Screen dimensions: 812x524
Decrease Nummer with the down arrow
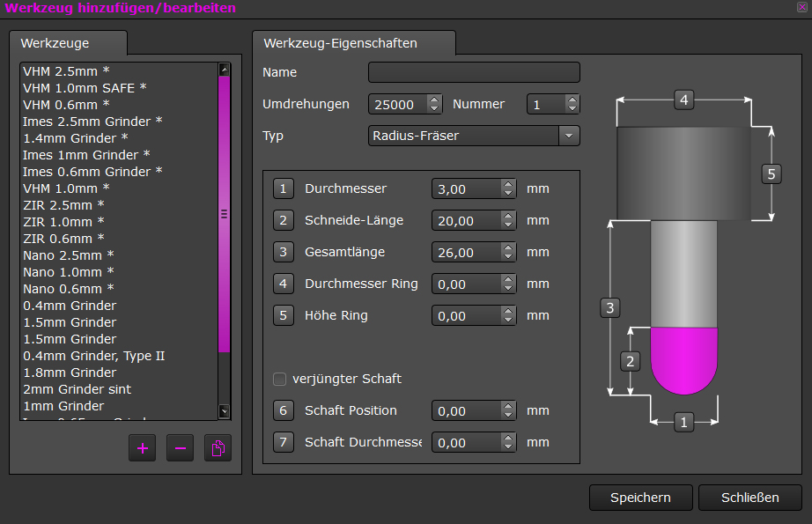(572, 108)
